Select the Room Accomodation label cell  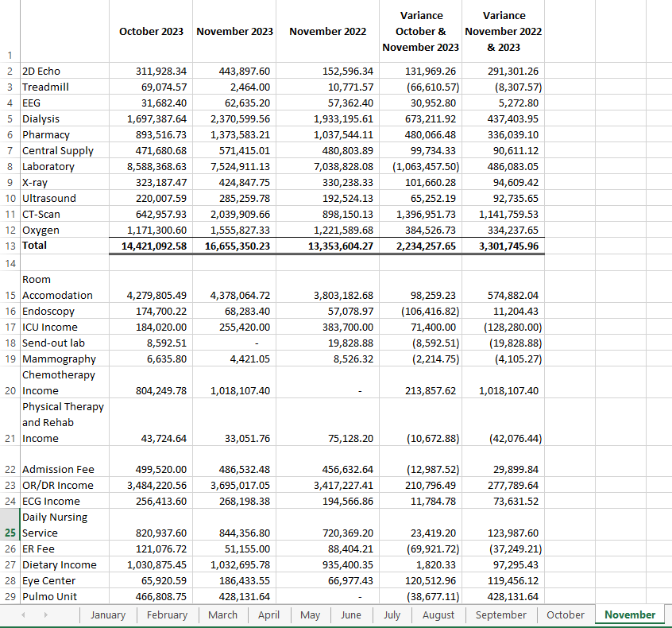[x=64, y=286]
